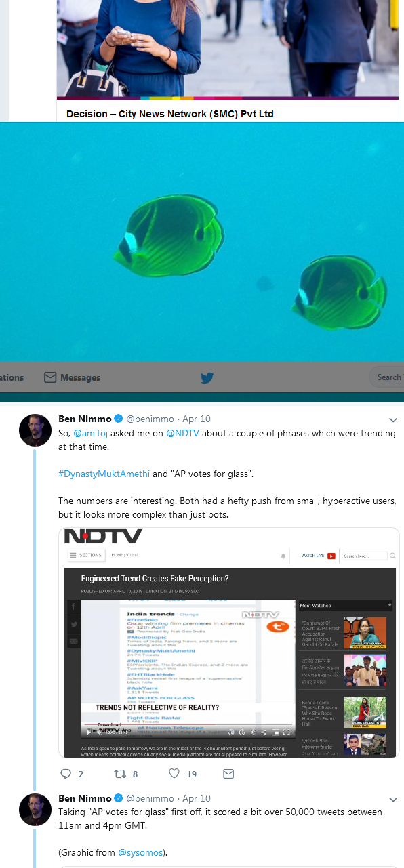Image resolution: width=404 pixels, height=868 pixels.
Task: Like the tweet with 19 likes
Action: coord(174,773)
